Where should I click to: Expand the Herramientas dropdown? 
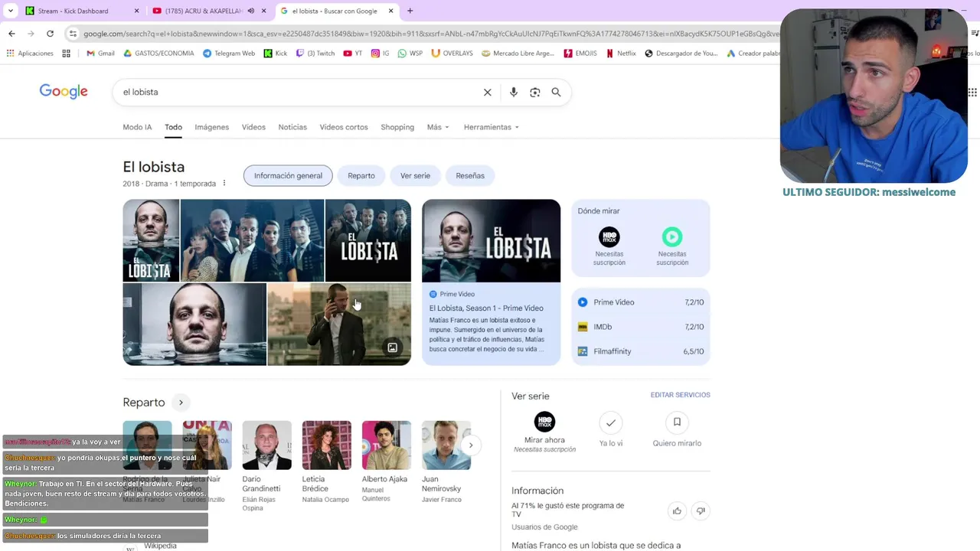pyautogui.click(x=492, y=127)
